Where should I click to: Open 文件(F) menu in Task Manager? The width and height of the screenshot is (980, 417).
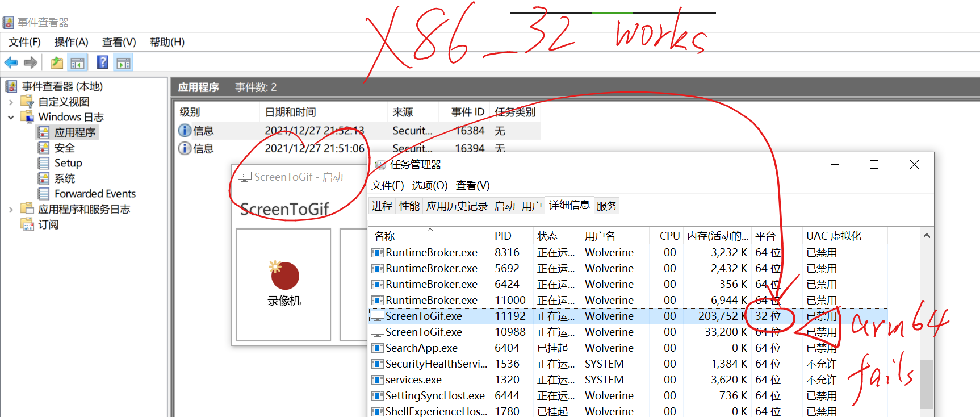387,186
